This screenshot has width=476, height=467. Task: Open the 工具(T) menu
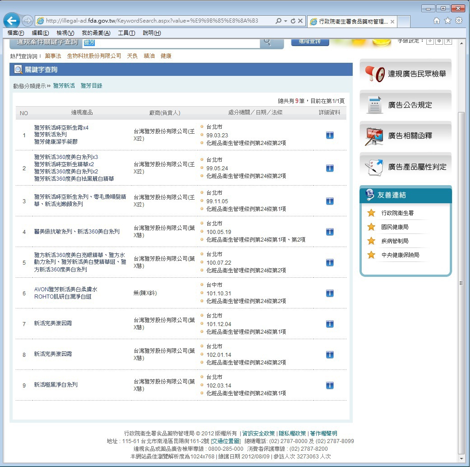(x=126, y=33)
